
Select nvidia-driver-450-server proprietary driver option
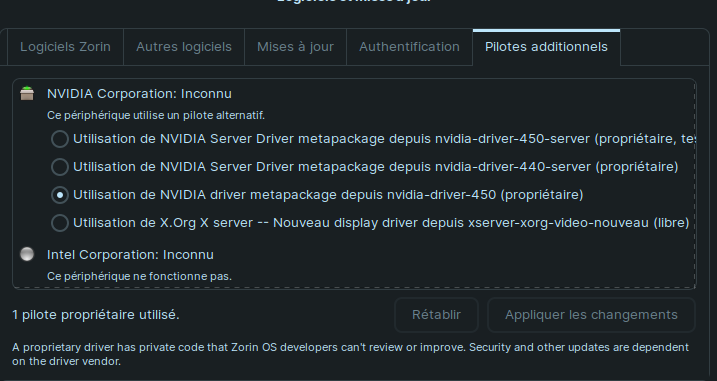click(60, 139)
